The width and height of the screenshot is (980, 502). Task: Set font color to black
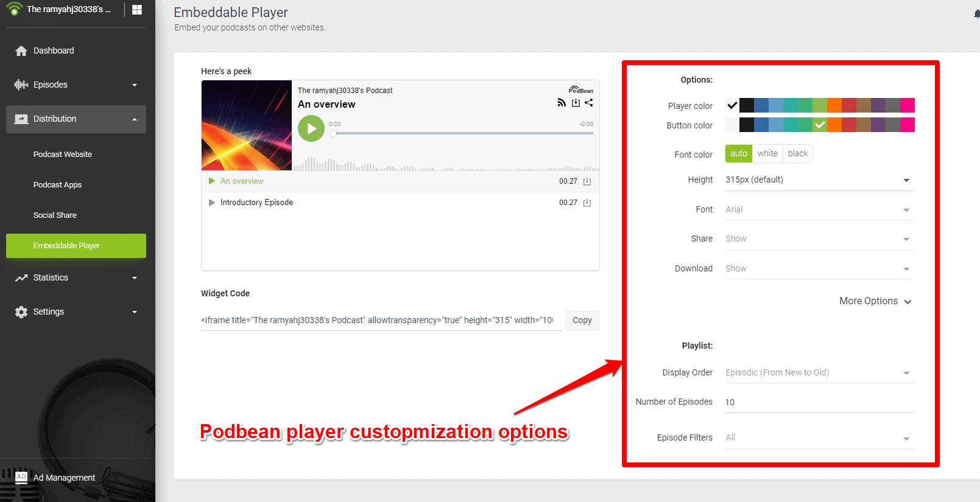tap(798, 153)
